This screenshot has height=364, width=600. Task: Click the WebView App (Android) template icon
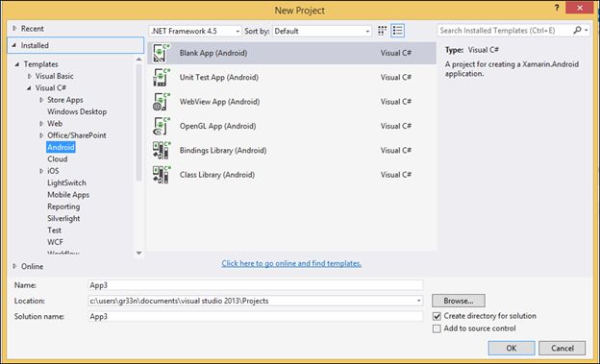tap(162, 102)
